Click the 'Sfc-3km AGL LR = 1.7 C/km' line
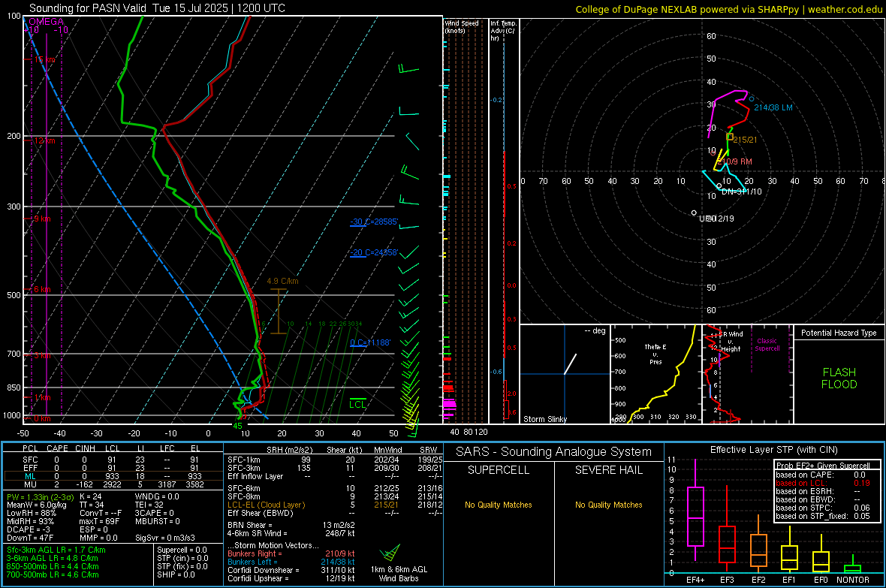The image size is (886, 588). [x=56, y=550]
